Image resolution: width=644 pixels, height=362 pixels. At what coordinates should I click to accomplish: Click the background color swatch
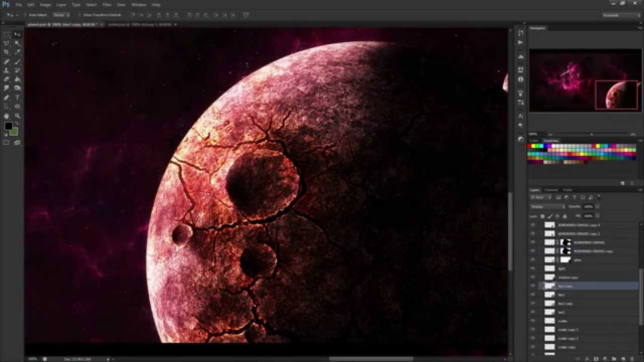click(x=14, y=131)
